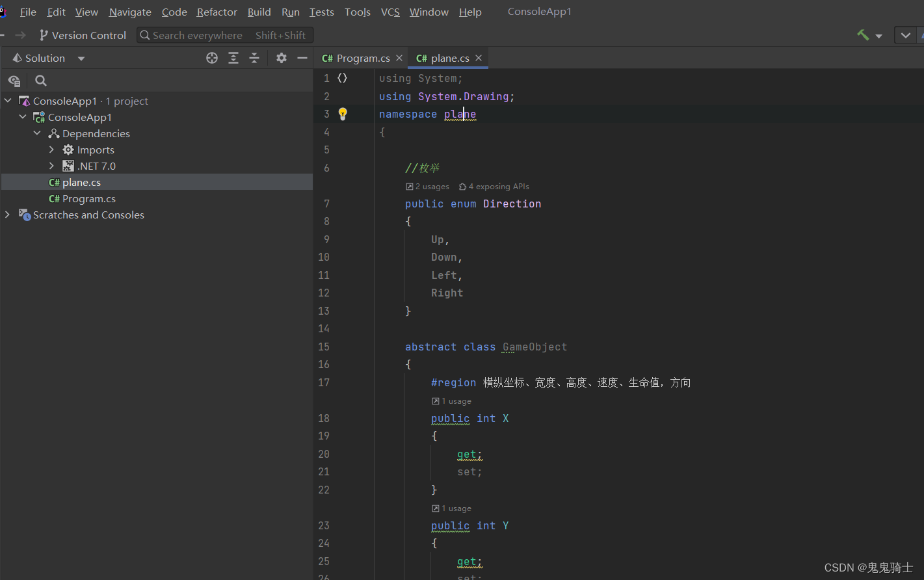This screenshot has height=580, width=924.
Task: Click the build hammer icon
Action: pos(863,35)
